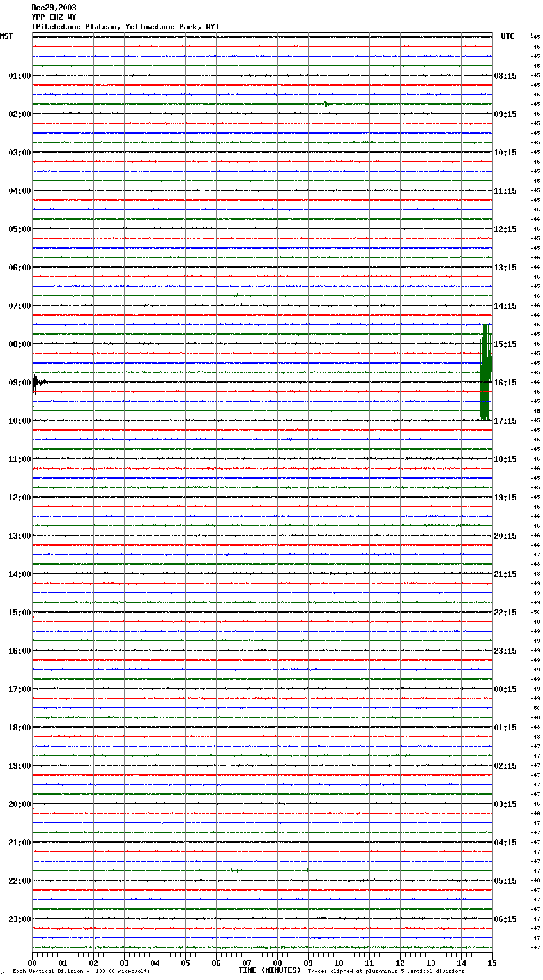This screenshot has height=980, width=543.
Task: Select the 14:00 MST time label
Action: [19, 574]
